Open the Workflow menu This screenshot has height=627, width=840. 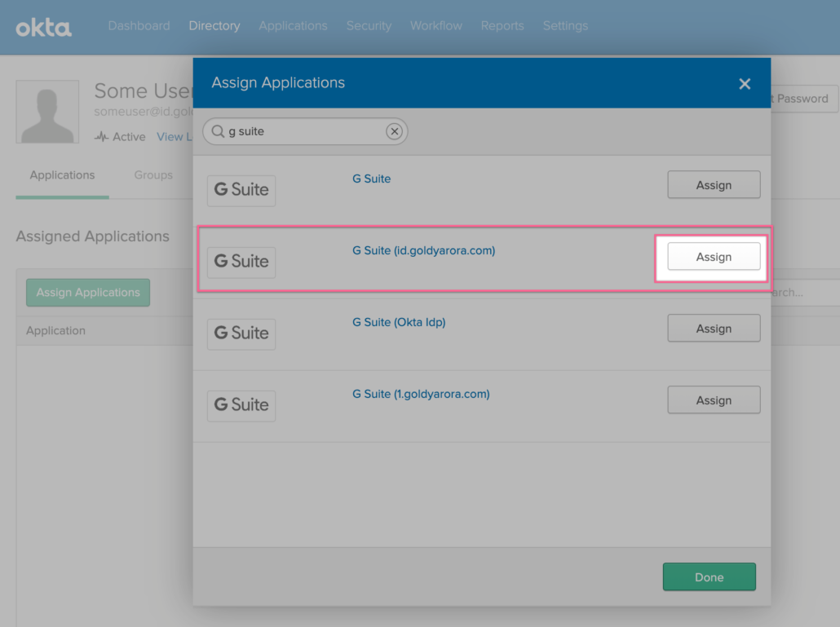[436, 26]
